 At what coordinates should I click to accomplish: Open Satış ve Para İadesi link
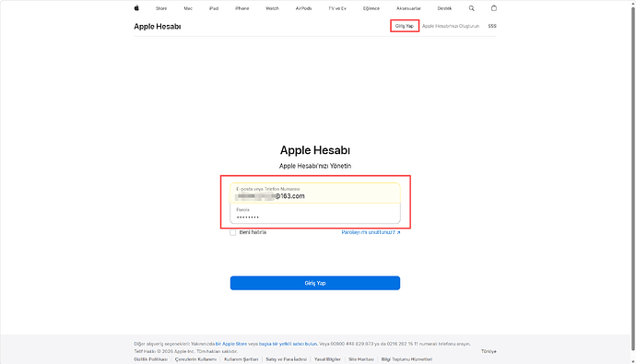[286, 359]
